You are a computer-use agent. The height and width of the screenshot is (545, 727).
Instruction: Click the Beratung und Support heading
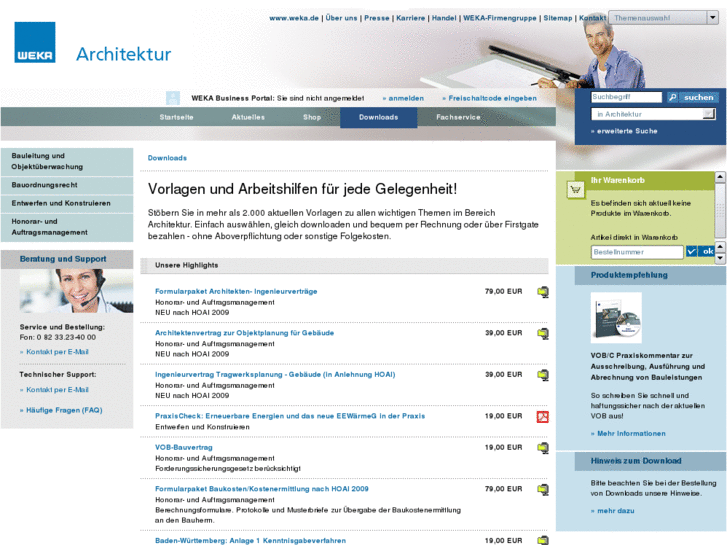tap(63, 259)
